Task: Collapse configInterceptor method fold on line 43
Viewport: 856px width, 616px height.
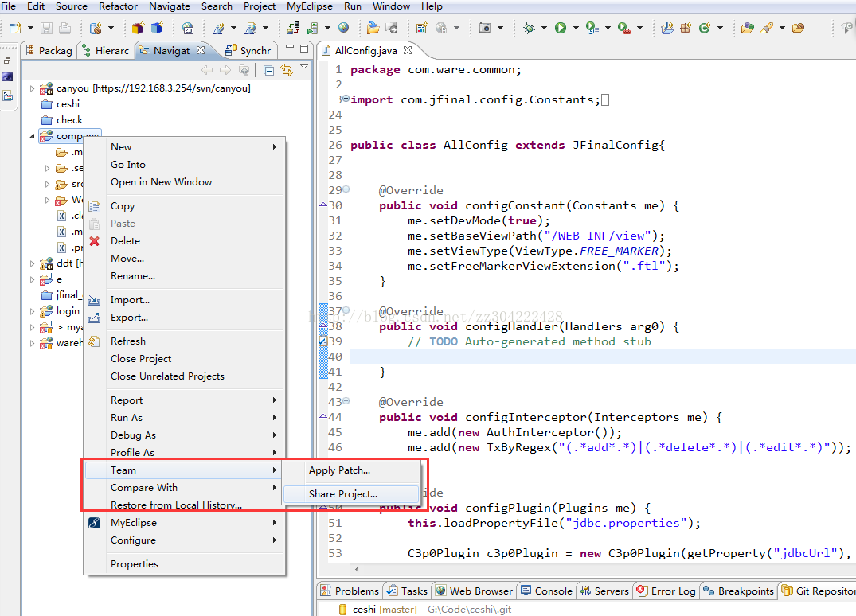Action: pyautogui.click(x=346, y=401)
